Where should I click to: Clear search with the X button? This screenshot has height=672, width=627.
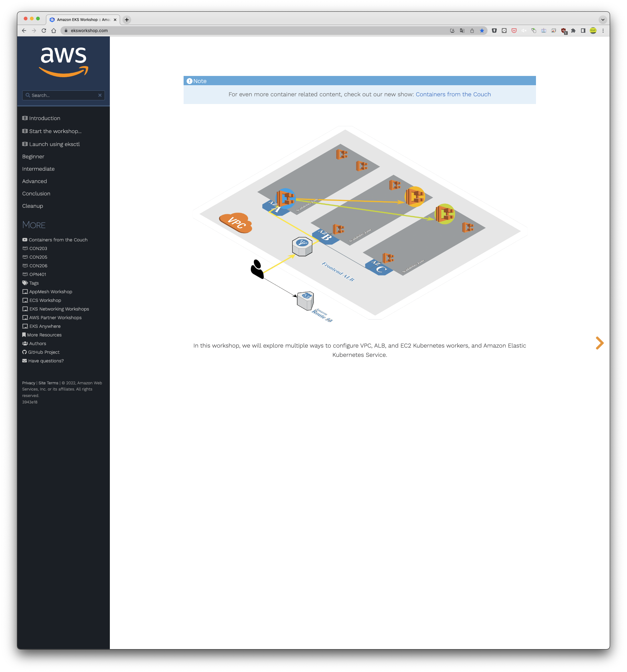tap(100, 95)
